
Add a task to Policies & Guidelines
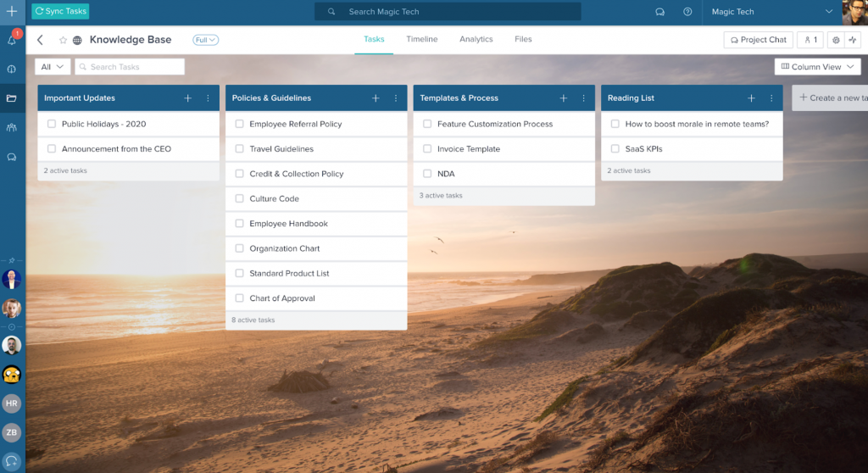click(376, 98)
